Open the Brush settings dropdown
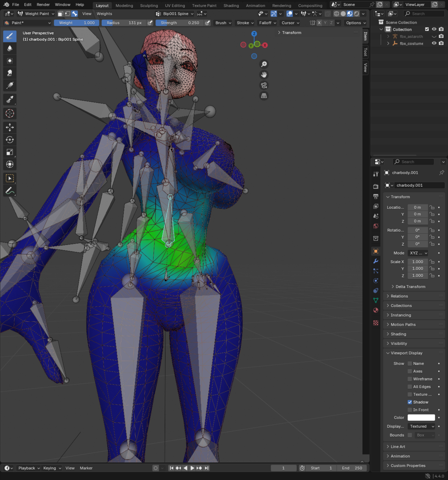Viewport: 448px width, 480px height. (223, 23)
